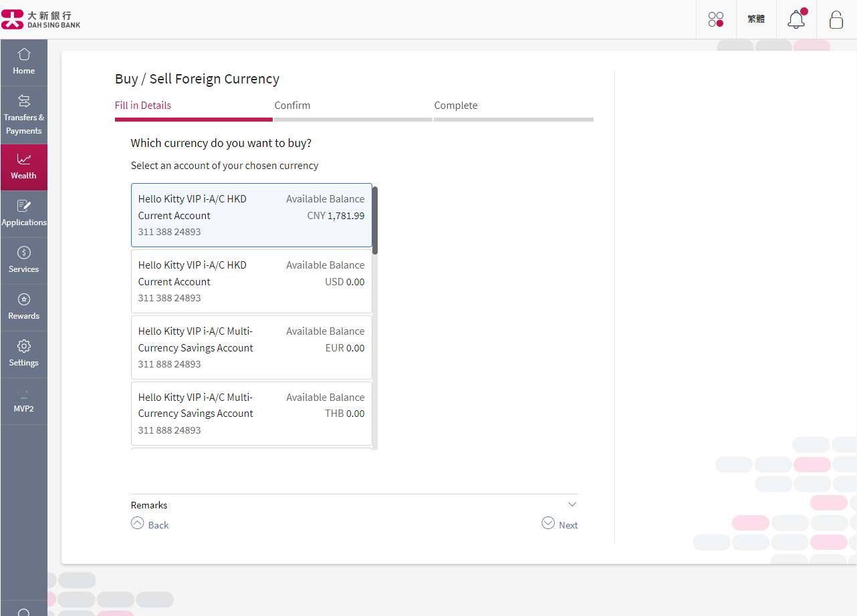Screen dimensions: 857x616
Task: Choose the CNY 1,781.99 account
Action: pos(251,215)
